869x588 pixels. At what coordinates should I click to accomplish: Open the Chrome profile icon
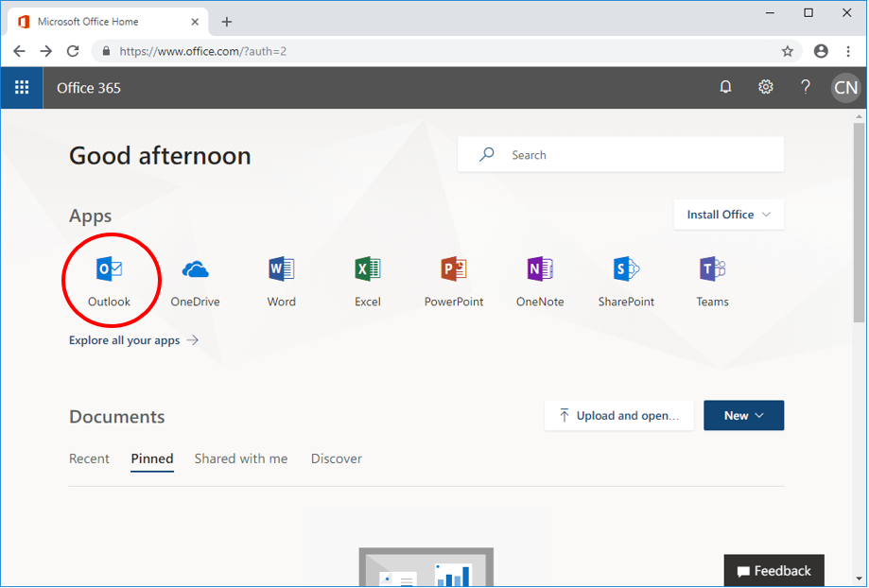coord(821,52)
